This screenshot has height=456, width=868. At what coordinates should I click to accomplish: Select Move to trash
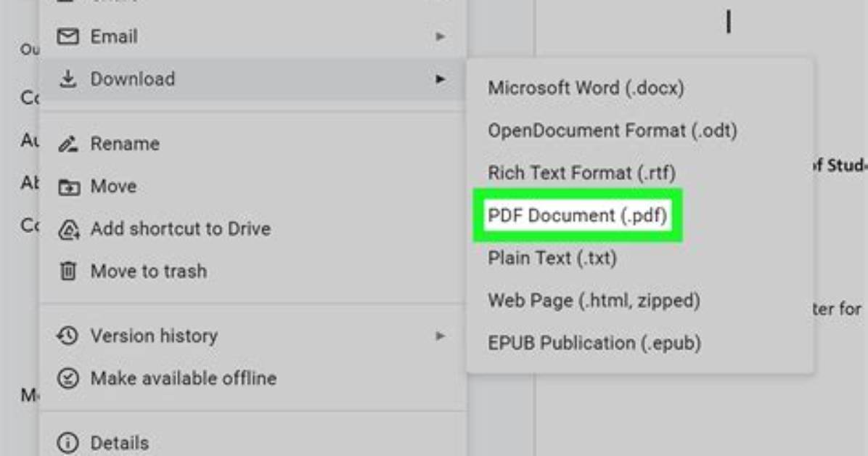(x=253, y=272)
